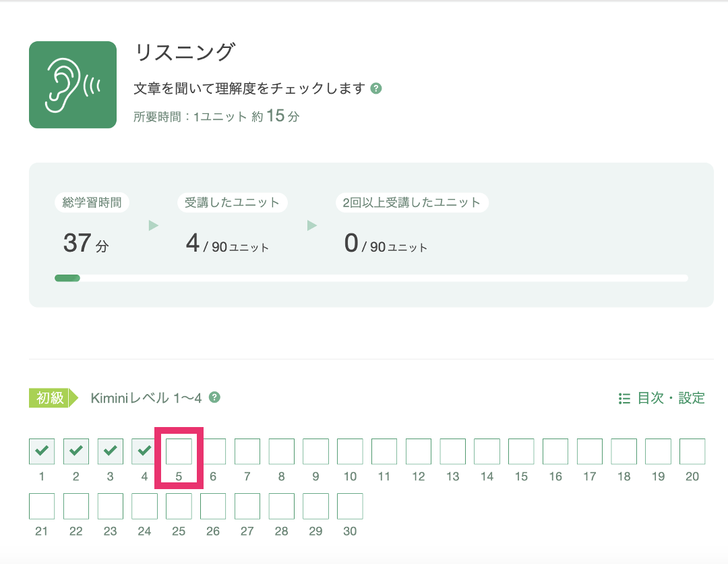728x564 pixels.
Task: Click the 4 / 90 ユニット value
Action: 227,243
